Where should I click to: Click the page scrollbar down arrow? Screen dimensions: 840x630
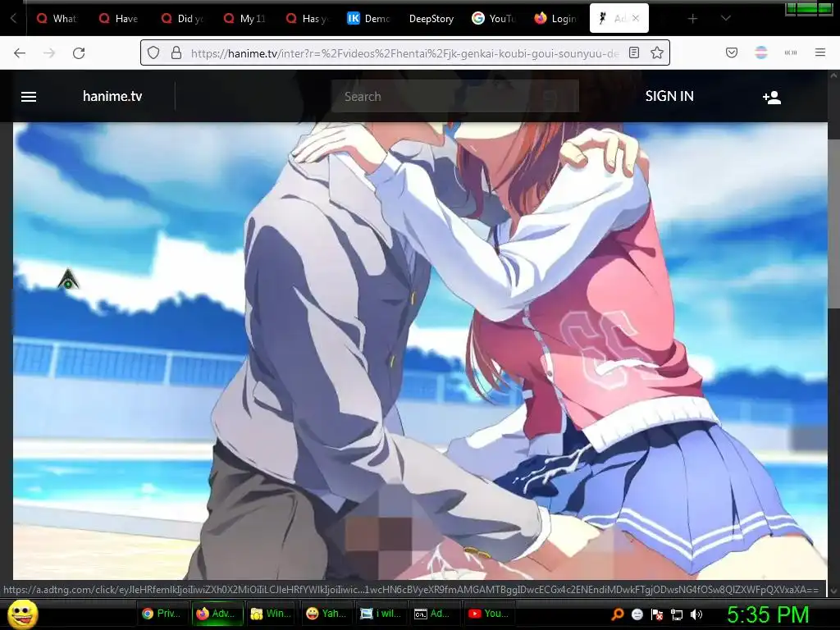point(833,591)
